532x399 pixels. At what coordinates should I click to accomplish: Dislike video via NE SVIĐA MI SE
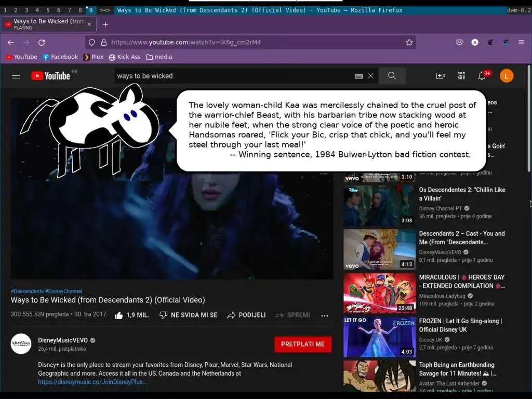point(188,315)
